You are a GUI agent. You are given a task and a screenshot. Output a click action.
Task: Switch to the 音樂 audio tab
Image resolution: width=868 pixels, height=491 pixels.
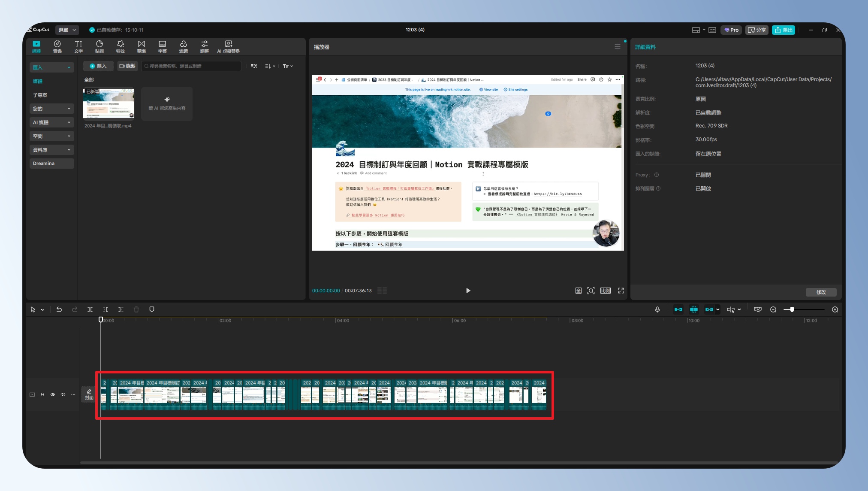click(x=57, y=46)
